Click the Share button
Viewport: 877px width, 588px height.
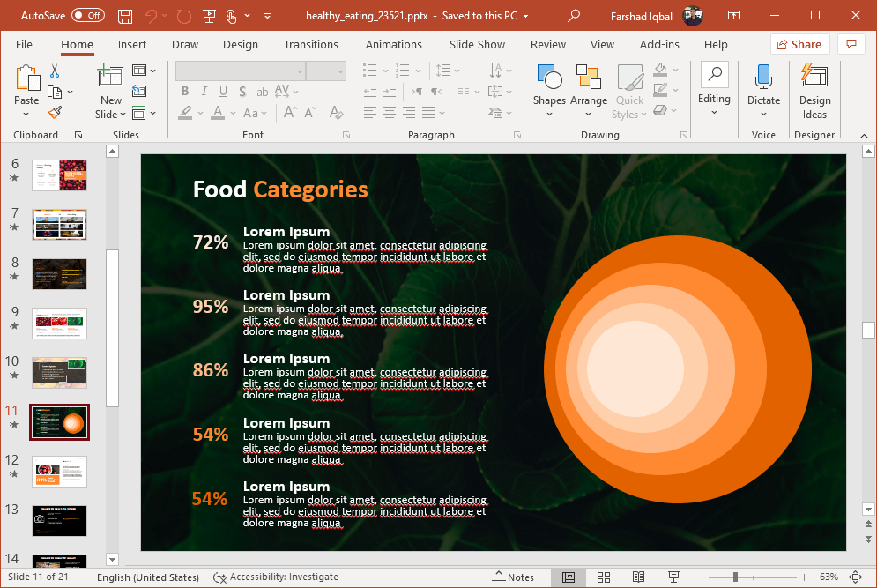coord(799,44)
